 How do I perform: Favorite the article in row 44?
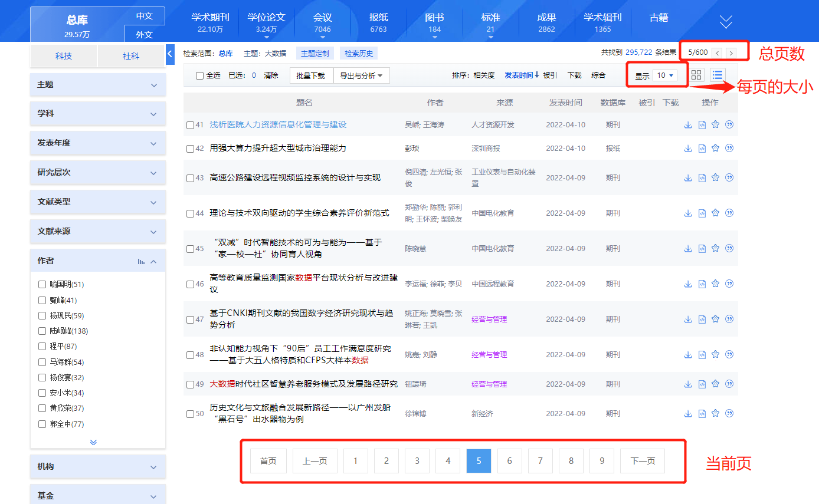pos(715,213)
